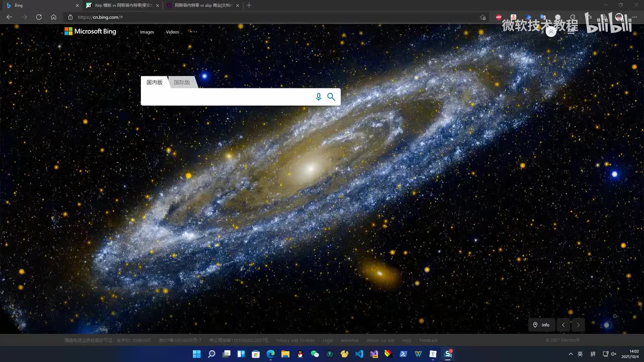Open Legal footer link
644x362 pixels.
tap(328, 340)
